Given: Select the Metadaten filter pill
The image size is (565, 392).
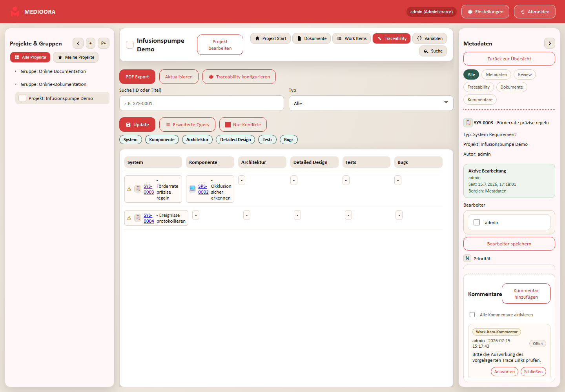Looking at the screenshot, I should [x=496, y=74].
